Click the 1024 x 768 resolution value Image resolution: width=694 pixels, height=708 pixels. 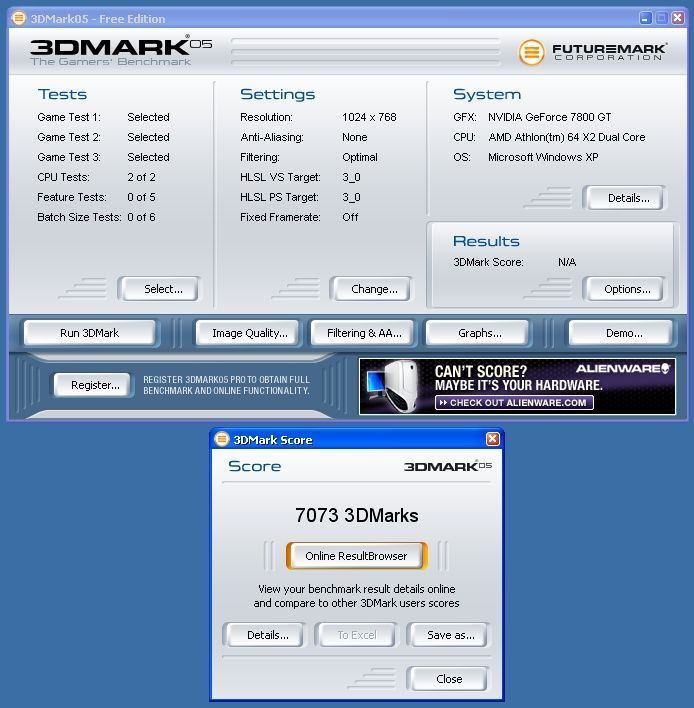tap(369, 117)
